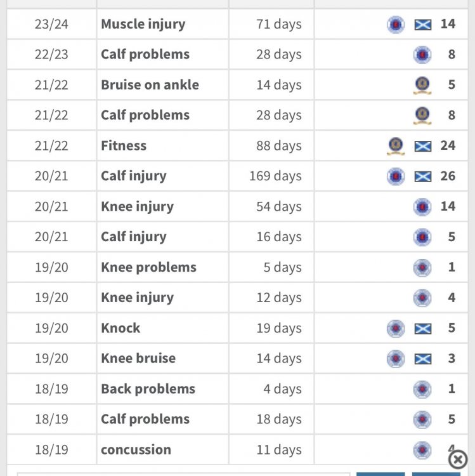Click club crest in Bruise on ankle row

422,85
